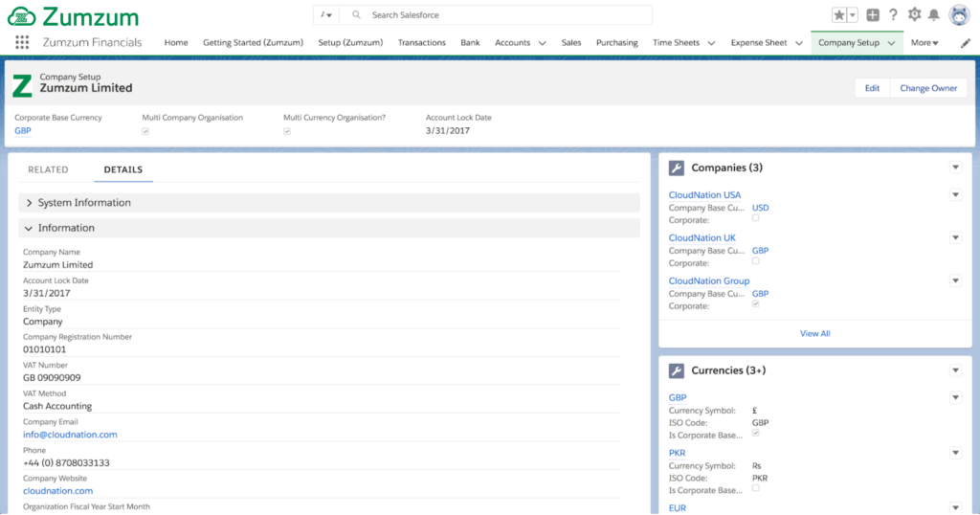Open the Time Sheets tab dropdown chevron

click(x=711, y=43)
